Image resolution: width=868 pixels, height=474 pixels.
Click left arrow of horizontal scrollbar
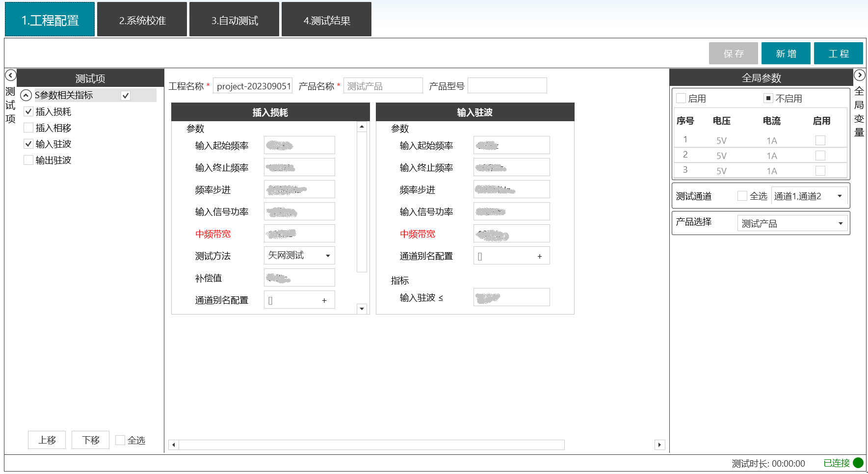click(x=173, y=445)
